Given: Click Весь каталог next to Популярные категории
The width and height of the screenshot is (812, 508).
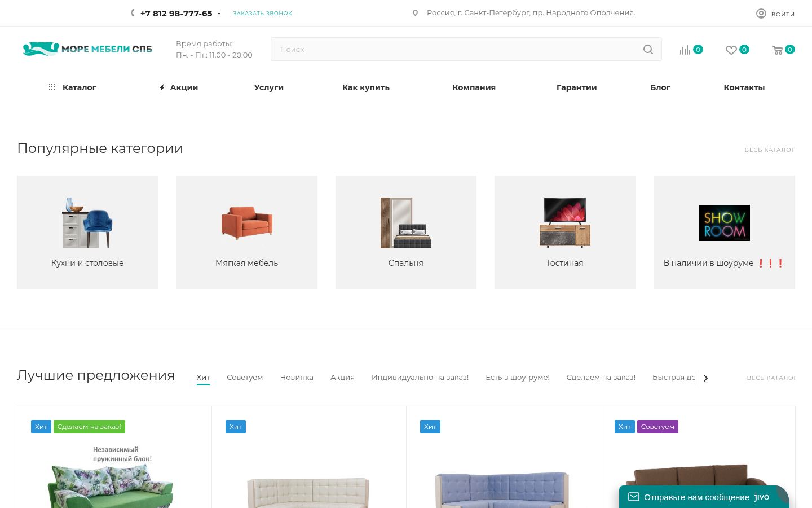Looking at the screenshot, I should coord(769,150).
